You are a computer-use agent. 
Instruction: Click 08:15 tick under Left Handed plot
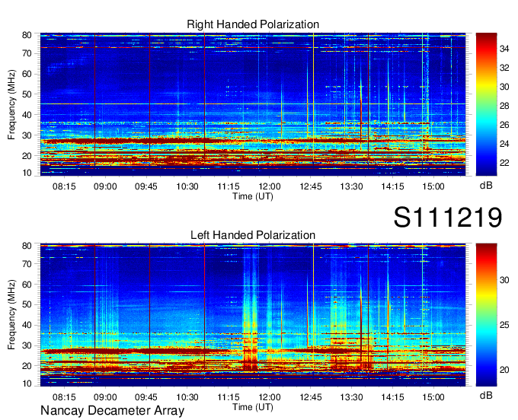point(64,397)
